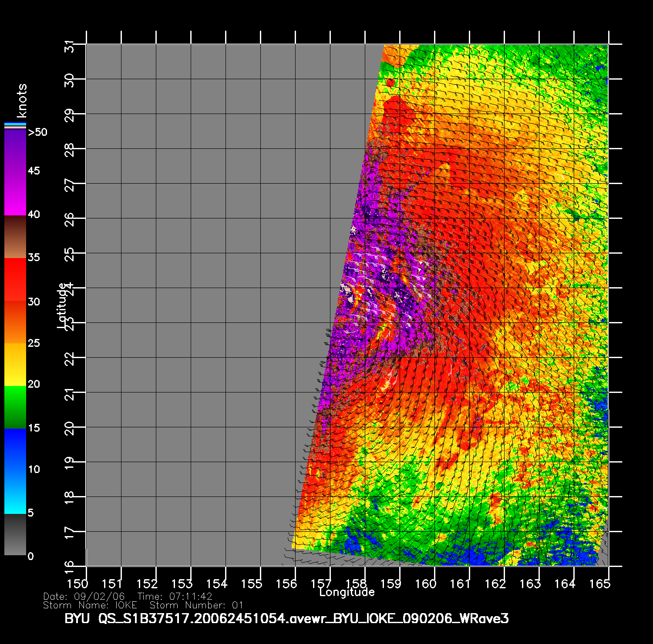Image resolution: width=653 pixels, height=644 pixels.
Task: Click the 'Storm Name: IOKE' text
Action: [90, 605]
